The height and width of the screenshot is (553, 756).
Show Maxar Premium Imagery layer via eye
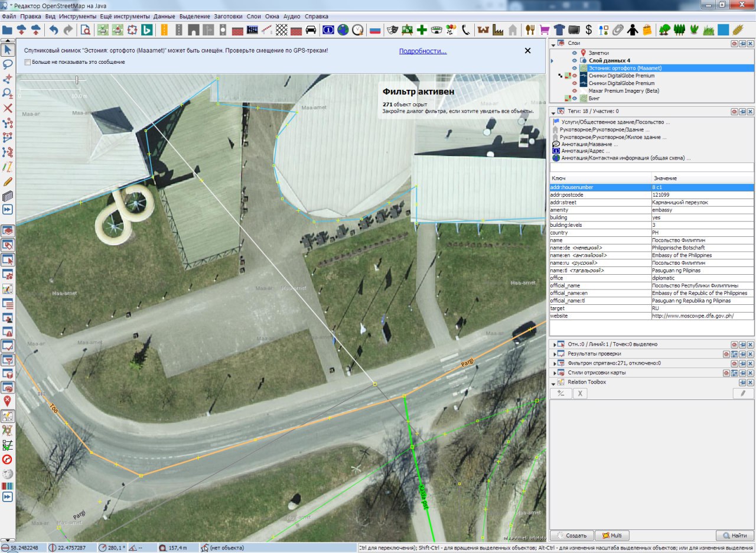(574, 91)
